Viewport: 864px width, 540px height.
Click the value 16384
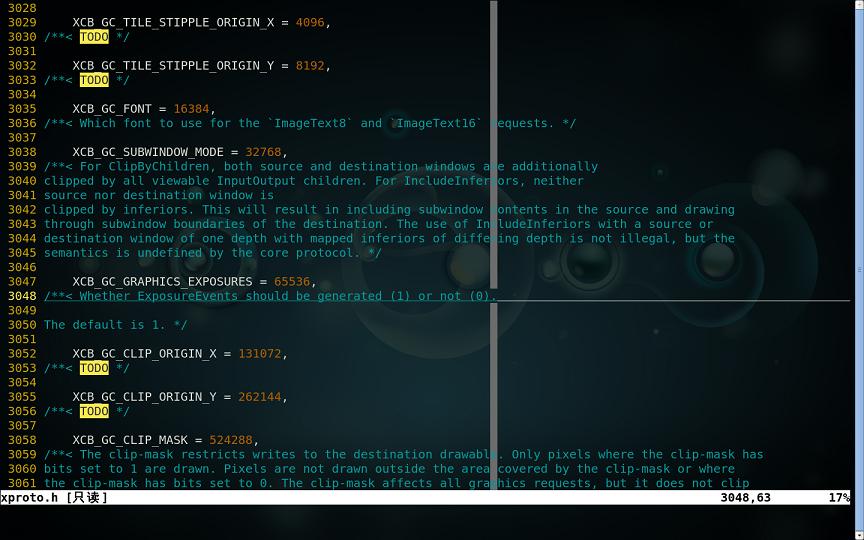(x=191, y=109)
